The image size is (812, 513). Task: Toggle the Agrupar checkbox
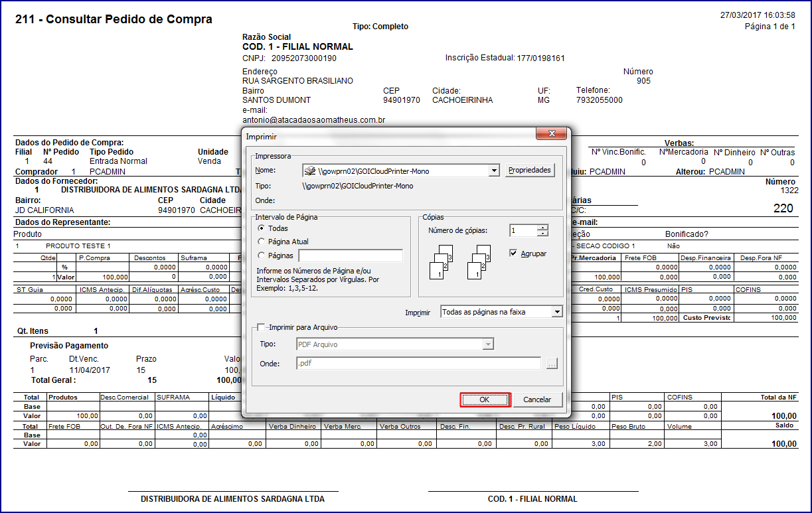[513, 254]
